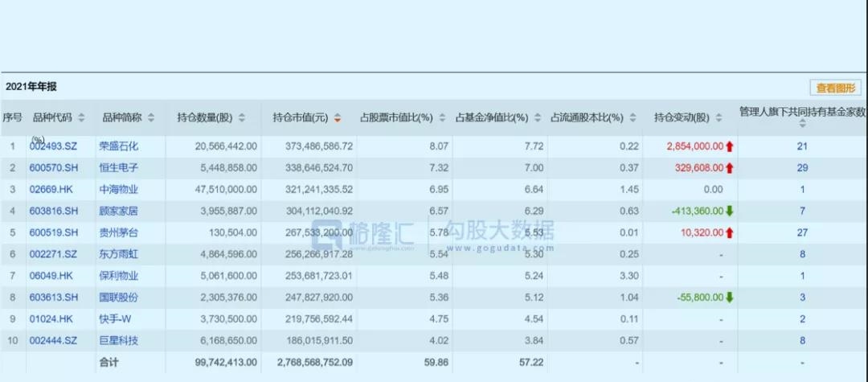Click co-holding fund count 7 for 顾家家居
Viewport: 868px width, 382px height.
[802, 211]
